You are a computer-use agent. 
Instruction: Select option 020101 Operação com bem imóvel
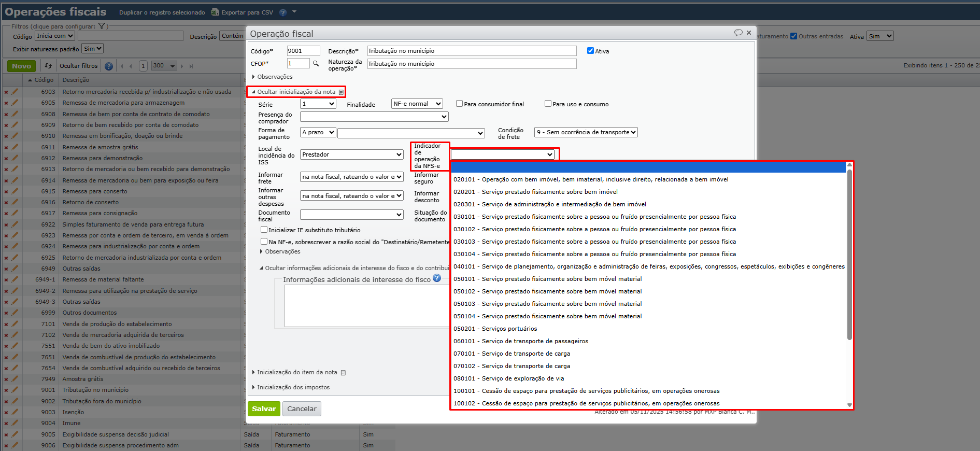click(x=648, y=179)
